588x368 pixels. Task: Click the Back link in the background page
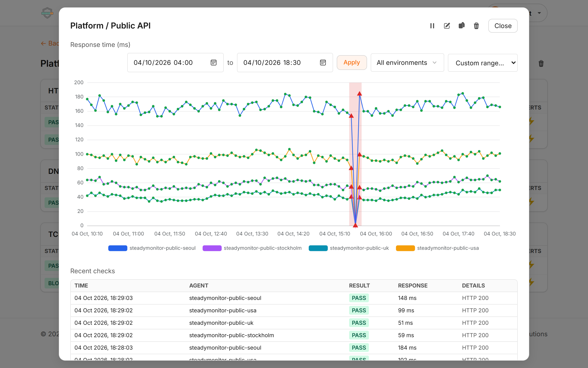(x=50, y=43)
